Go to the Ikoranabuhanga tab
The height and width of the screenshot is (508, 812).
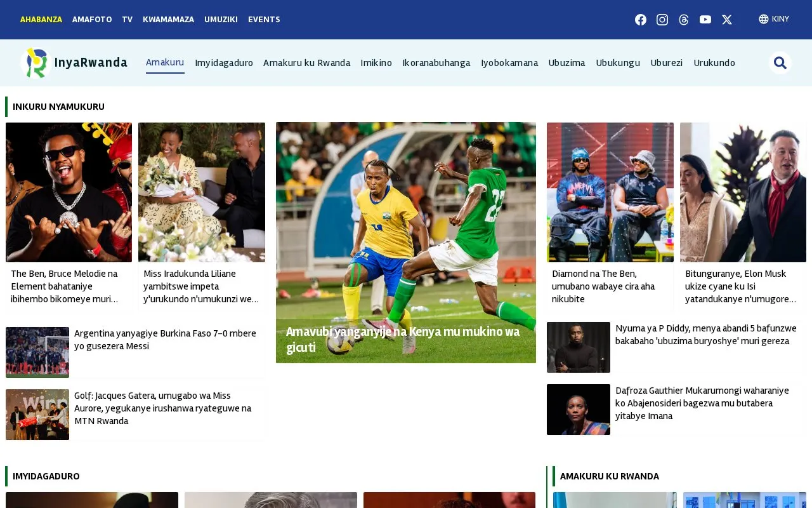click(436, 63)
